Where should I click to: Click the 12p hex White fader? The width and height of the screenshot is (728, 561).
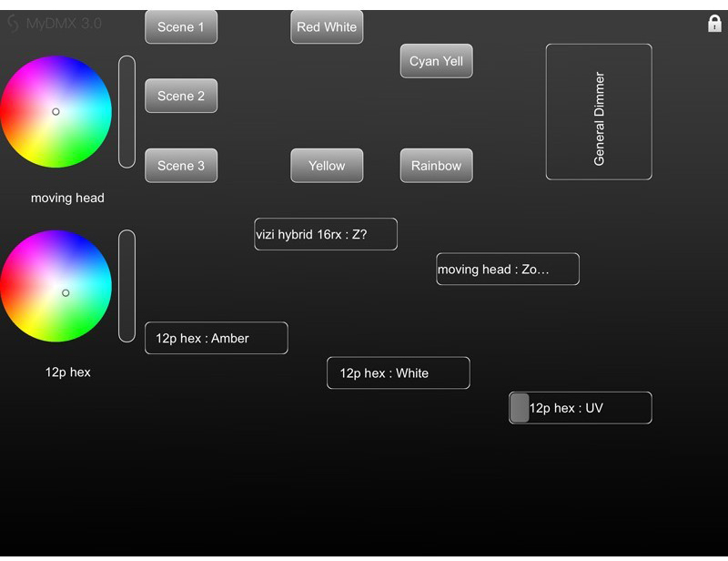click(399, 373)
